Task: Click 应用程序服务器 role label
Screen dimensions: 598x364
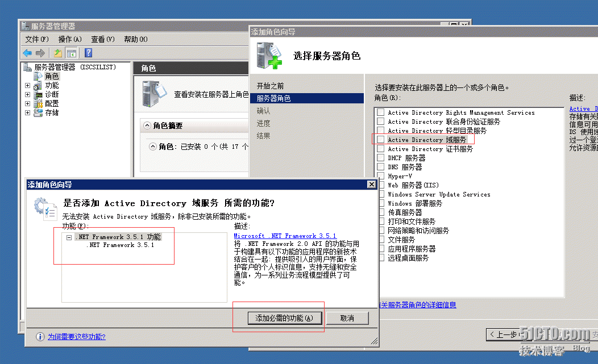Action: click(412, 249)
